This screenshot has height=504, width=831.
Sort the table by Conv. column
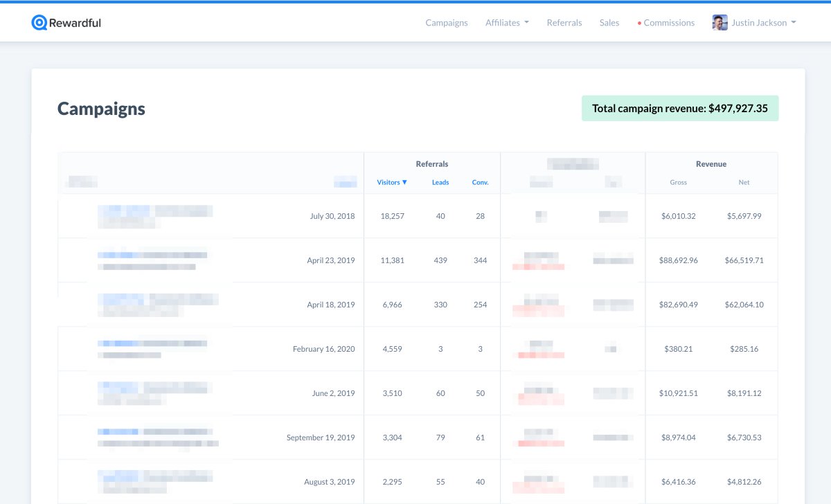point(480,183)
